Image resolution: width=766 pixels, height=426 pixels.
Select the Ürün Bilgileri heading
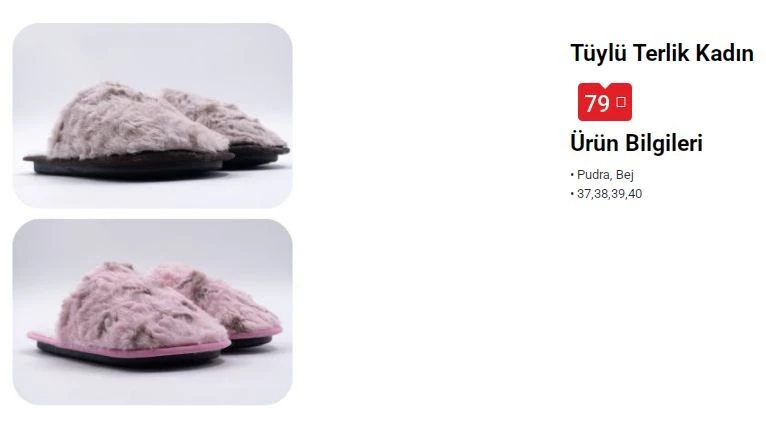coord(636,143)
